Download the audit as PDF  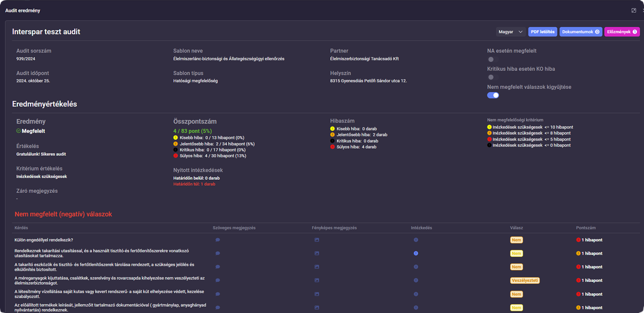pyautogui.click(x=542, y=32)
